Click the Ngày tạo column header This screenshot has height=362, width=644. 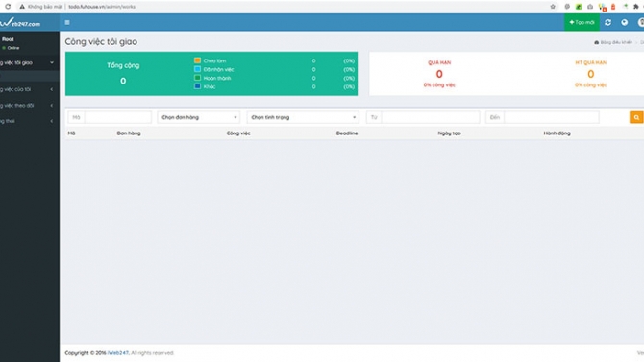click(x=449, y=133)
